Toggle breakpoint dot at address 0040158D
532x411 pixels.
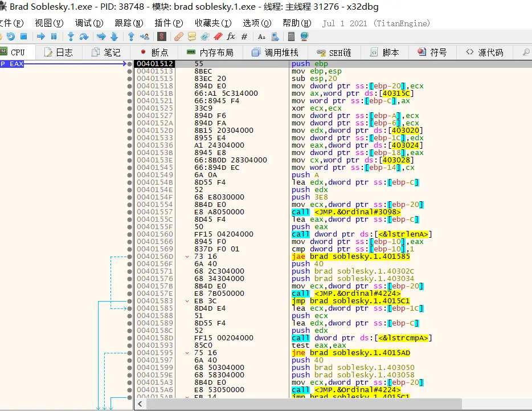130,338
